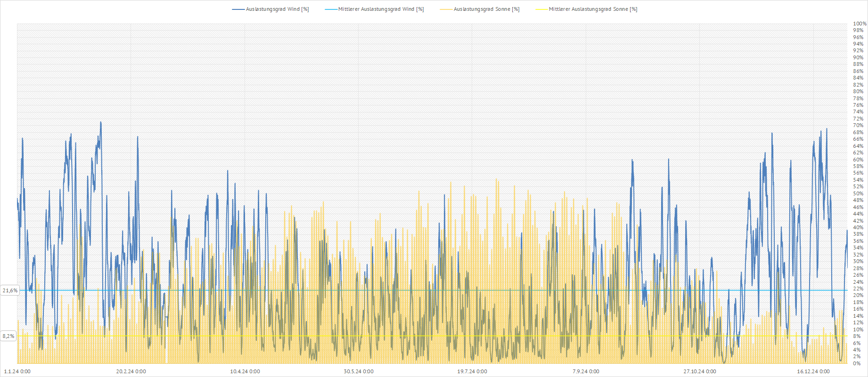The height and width of the screenshot is (377, 868).
Task: Click the dark blue wind legend line marker
Action: (238, 9)
